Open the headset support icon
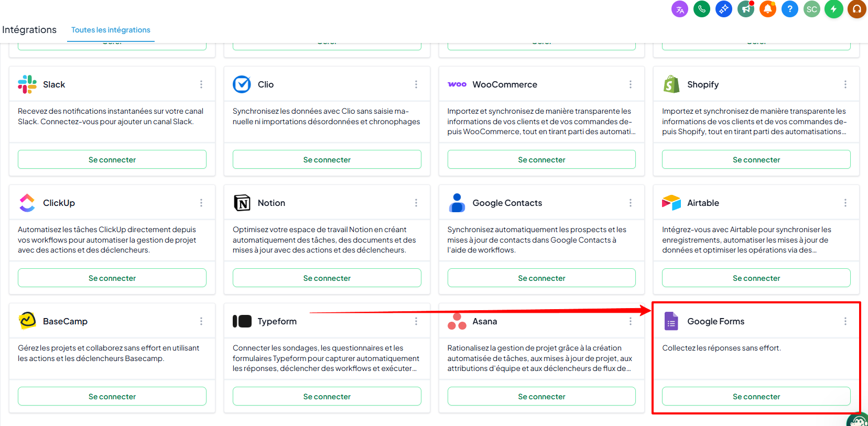The image size is (868, 426). tap(857, 9)
